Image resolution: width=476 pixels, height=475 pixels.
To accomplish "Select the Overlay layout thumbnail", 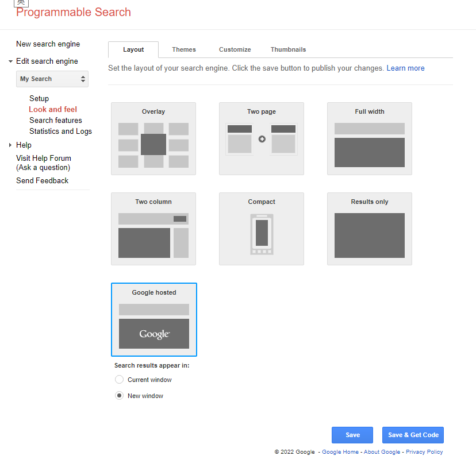I will point(153,139).
